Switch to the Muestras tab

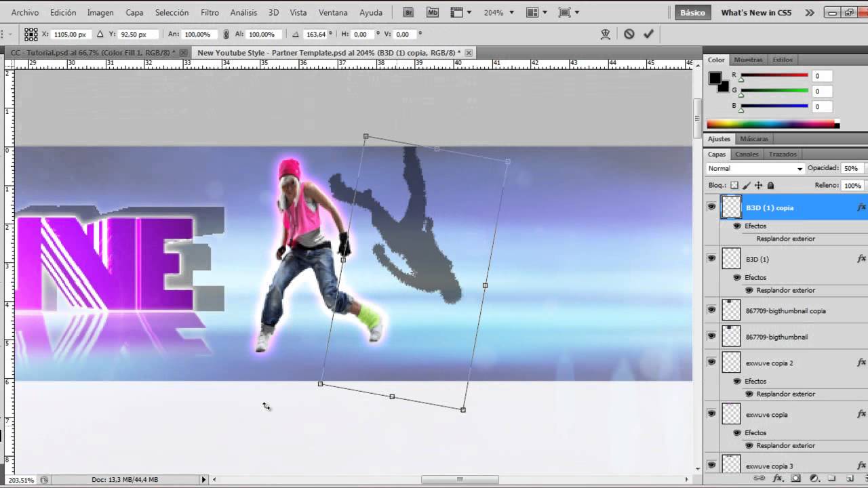point(748,60)
